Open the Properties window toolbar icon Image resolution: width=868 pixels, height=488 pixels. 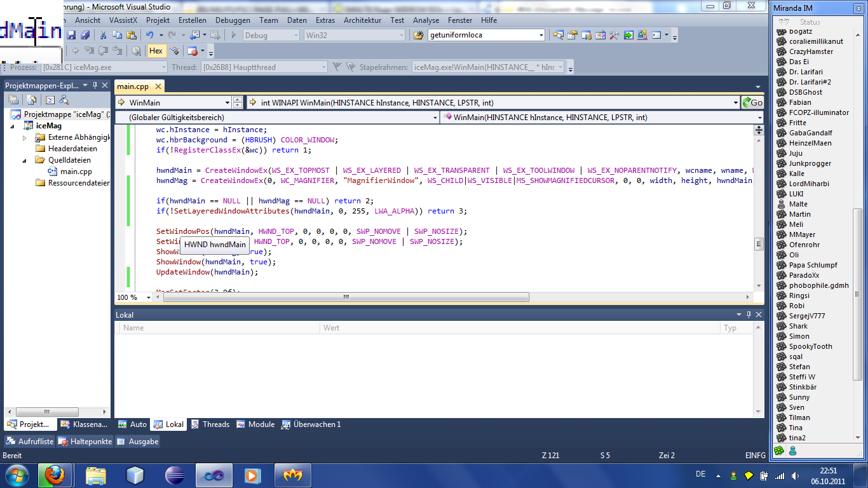pos(573,35)
